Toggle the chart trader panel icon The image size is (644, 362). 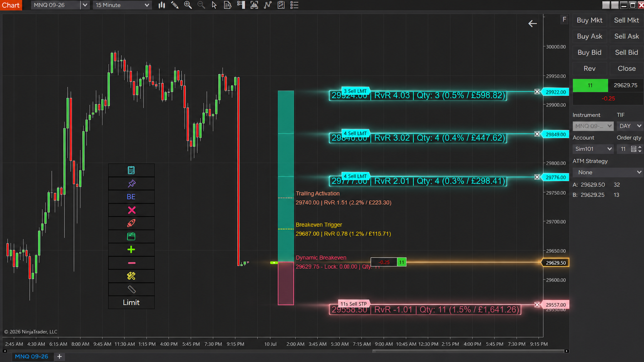[241, 5]
